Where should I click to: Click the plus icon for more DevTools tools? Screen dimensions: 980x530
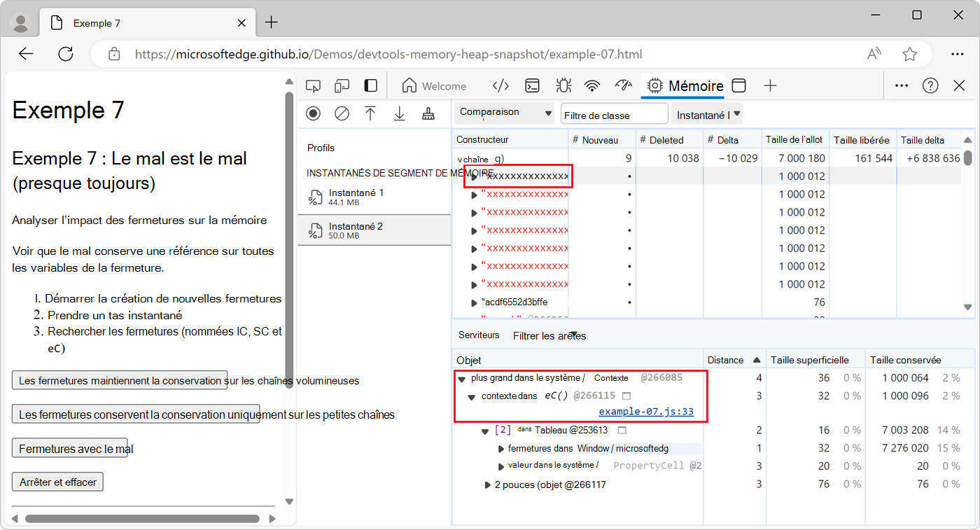coord(770,85)
